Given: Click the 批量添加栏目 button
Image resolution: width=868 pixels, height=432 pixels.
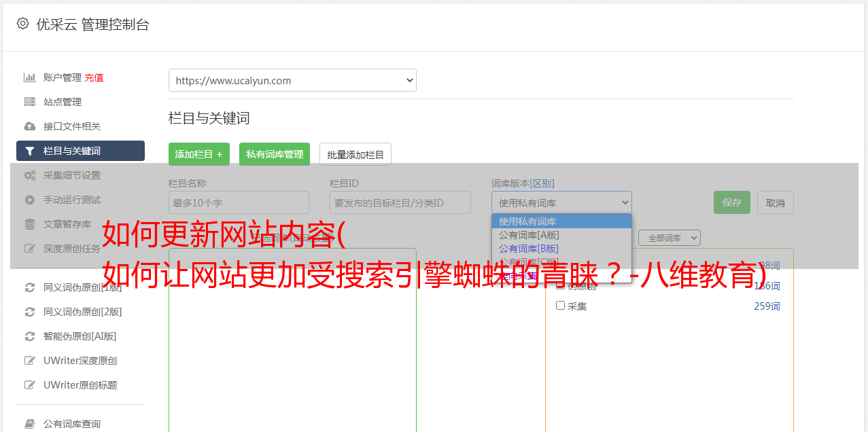Looking at the screenshot, I should (x=355, y=154).
